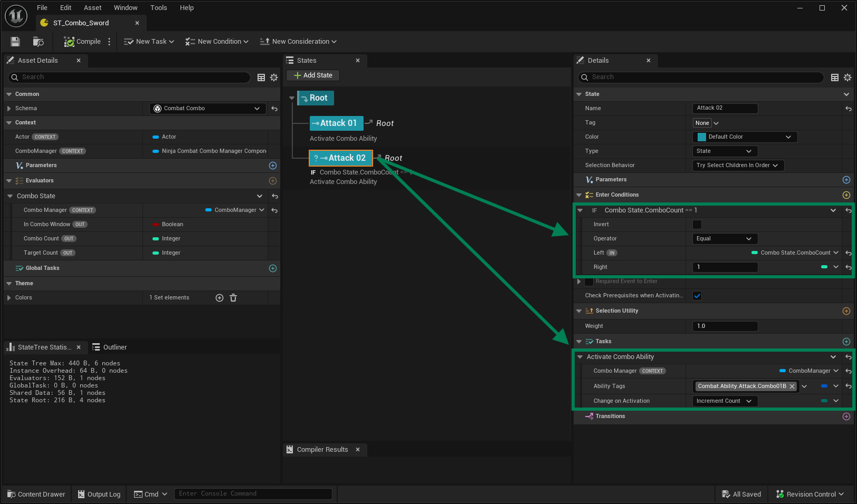Click the Enter Console Command field
Viewport: 857px width, 504px height.
(x=253, y=494)
